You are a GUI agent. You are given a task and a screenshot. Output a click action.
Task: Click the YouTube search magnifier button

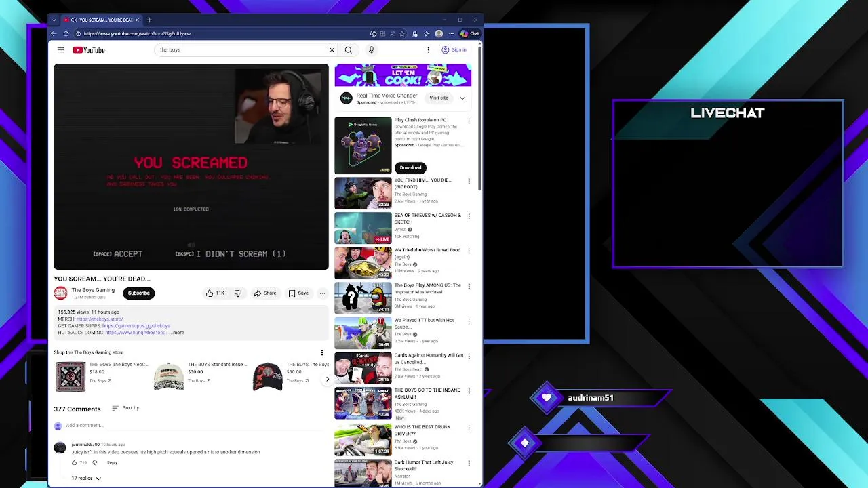pos(349,49)
